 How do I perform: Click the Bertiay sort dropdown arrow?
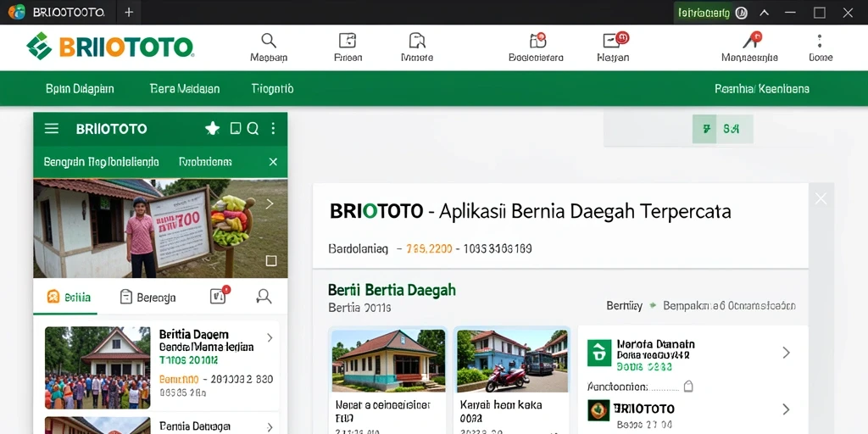(x=653, y=305)
